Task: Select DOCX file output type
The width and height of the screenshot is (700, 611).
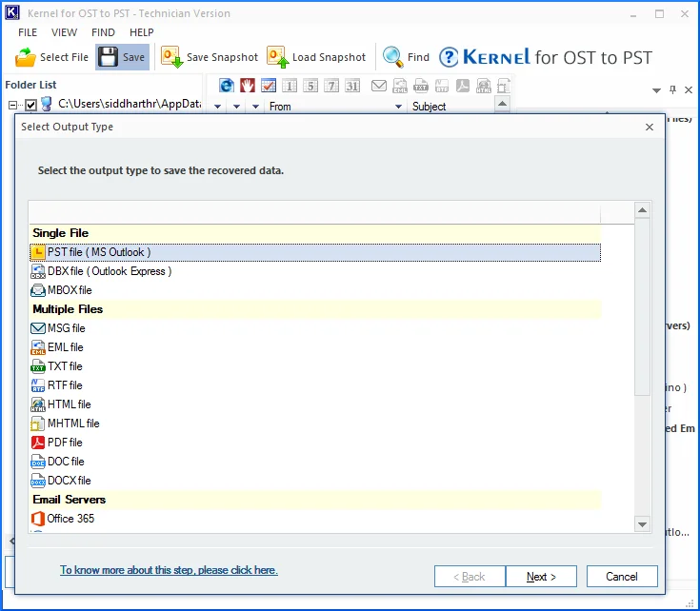Action: [315, 481]
